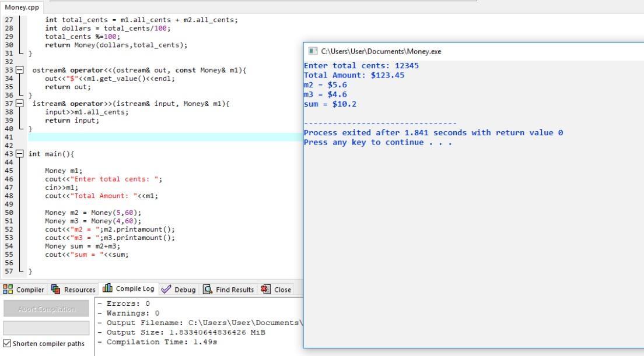Click the Money.exe console window icon
The width and height of the screenshot is (644, 356).
[312, 51]
